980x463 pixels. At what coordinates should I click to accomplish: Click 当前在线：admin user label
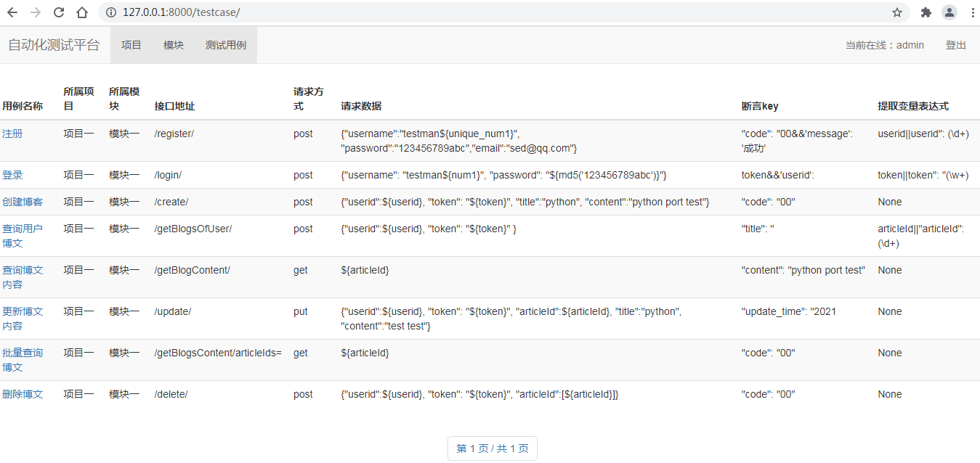click(x=885, y=45)
